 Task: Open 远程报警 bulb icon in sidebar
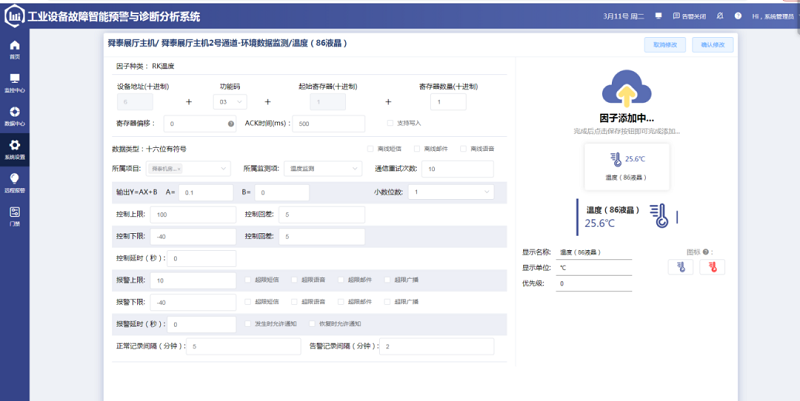[14, 182]
